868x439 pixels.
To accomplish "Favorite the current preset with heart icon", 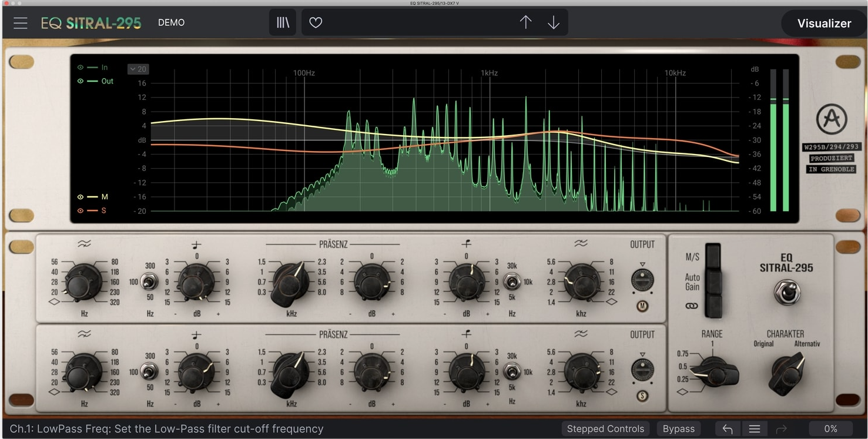I will coord(316,23).
